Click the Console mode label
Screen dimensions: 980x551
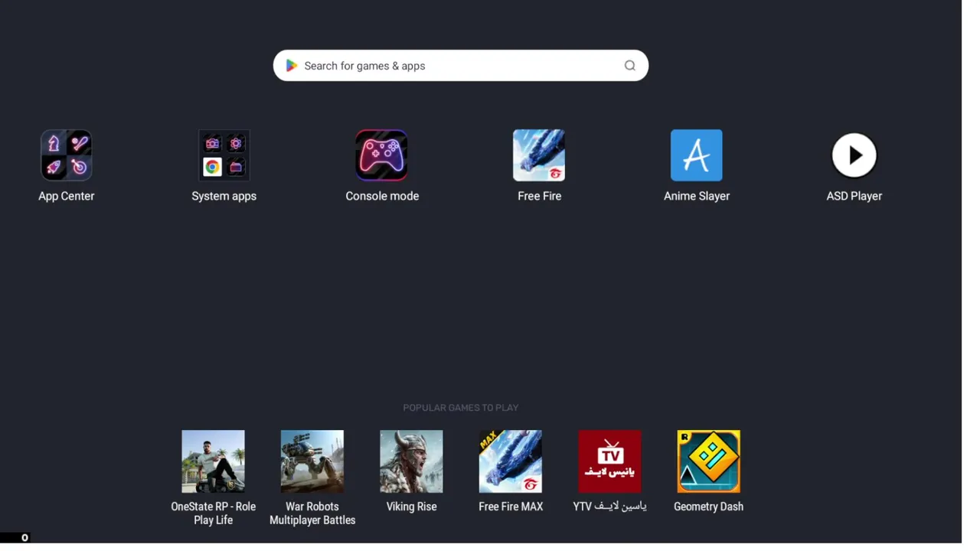pyautogui.click(x=382, y=196)
